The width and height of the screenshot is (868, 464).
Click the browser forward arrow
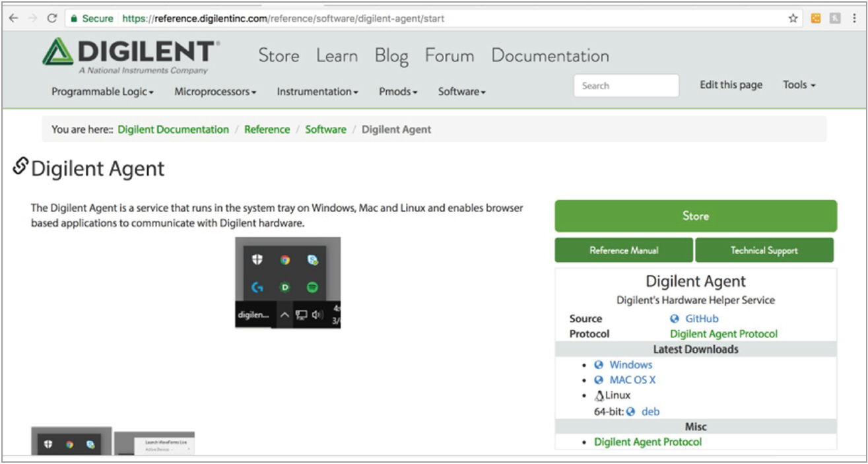point(32,18)
